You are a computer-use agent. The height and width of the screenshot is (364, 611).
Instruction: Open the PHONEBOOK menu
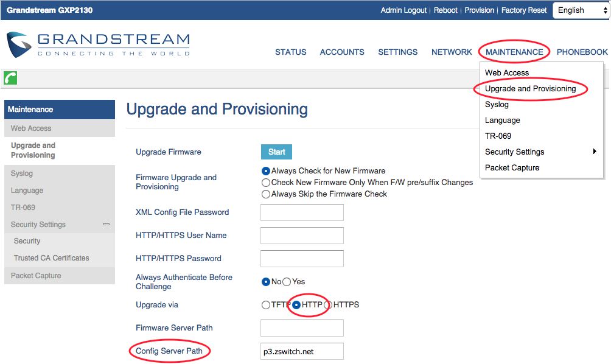582,52
